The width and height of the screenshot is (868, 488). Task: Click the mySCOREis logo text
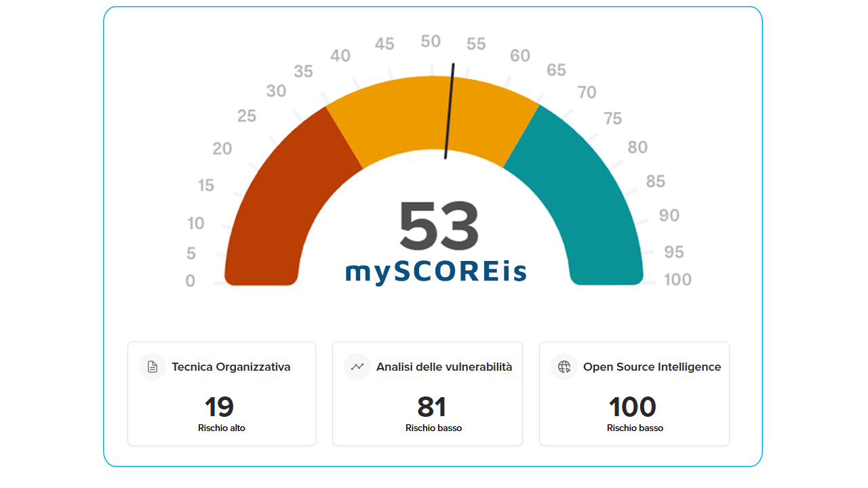pos(435,271)
